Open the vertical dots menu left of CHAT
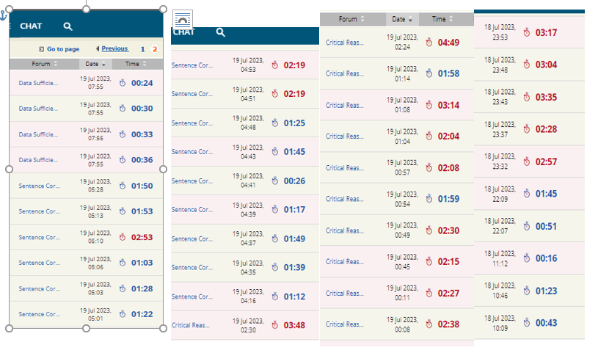This screenshot has height=364, width=609. pyautogui.click(x=11, y=26)
